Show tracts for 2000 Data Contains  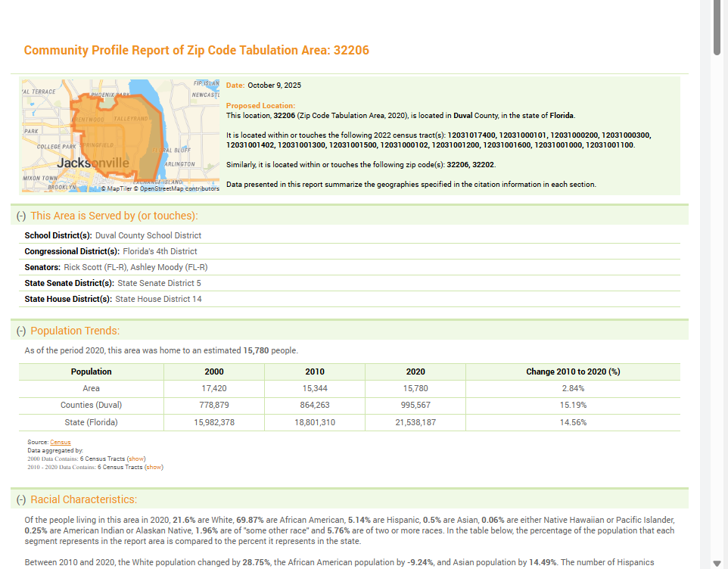pyautogui.click(x=135, y=459)
